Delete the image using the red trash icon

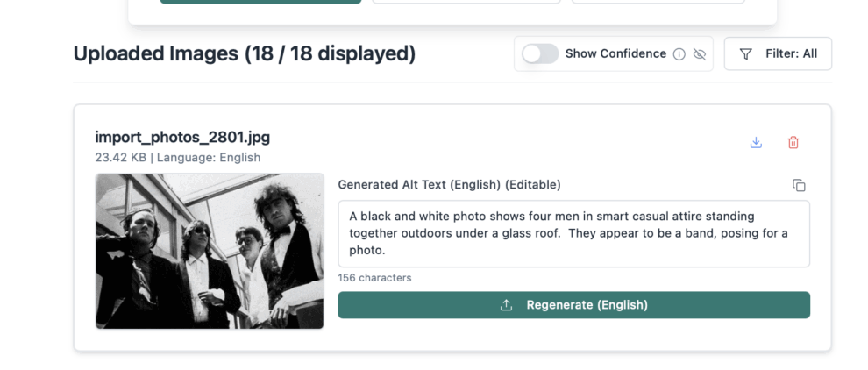coord(793,142)
